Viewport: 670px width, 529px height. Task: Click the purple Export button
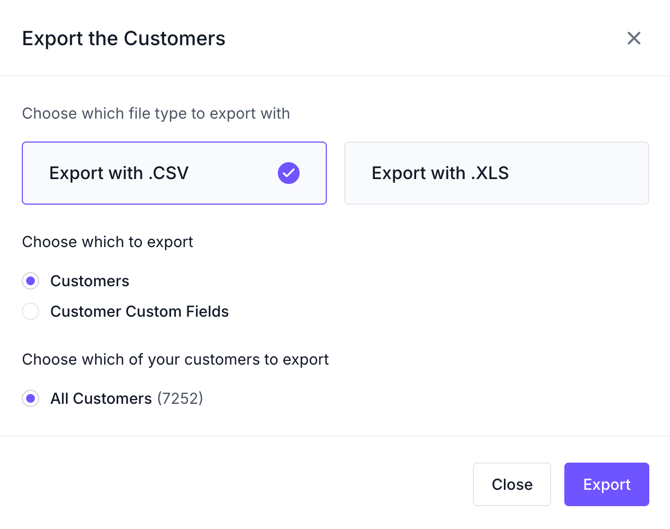606,484
